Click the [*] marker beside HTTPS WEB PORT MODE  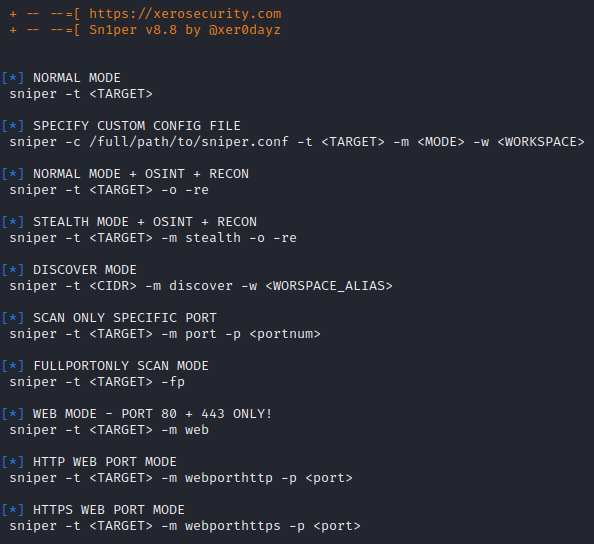[13, 510]
